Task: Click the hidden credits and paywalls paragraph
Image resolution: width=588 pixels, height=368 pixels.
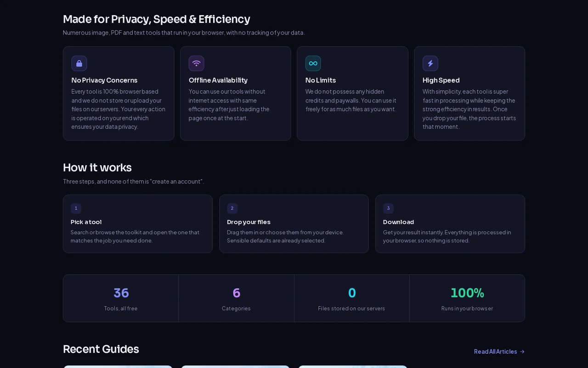Action: (351, 100)
